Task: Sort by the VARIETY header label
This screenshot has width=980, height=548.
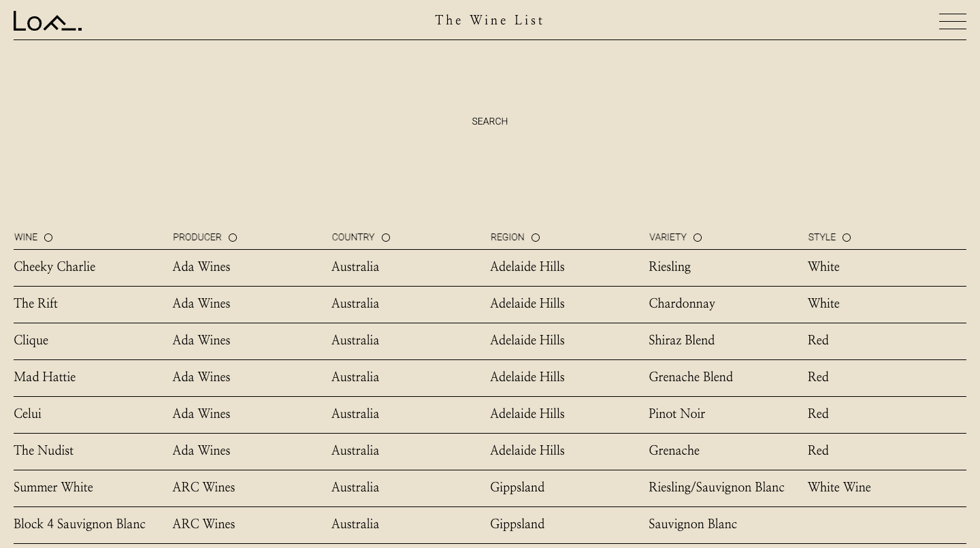Action: pos(668,237)
